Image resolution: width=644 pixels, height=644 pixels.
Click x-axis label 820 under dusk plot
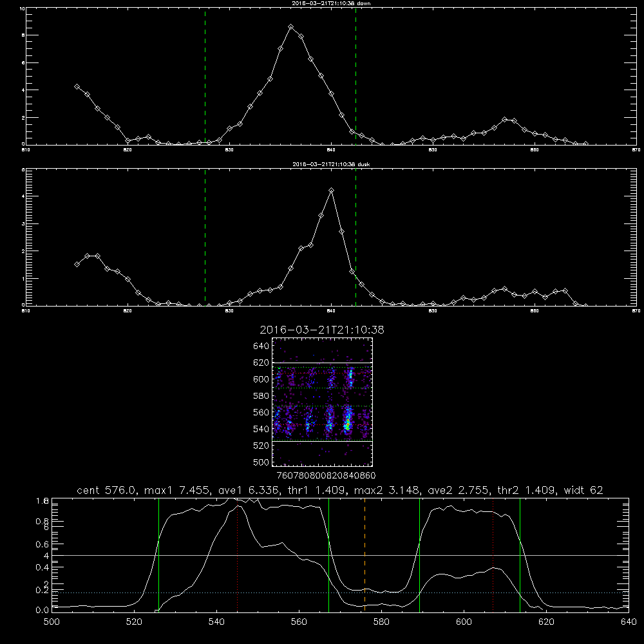pos(128,311)
